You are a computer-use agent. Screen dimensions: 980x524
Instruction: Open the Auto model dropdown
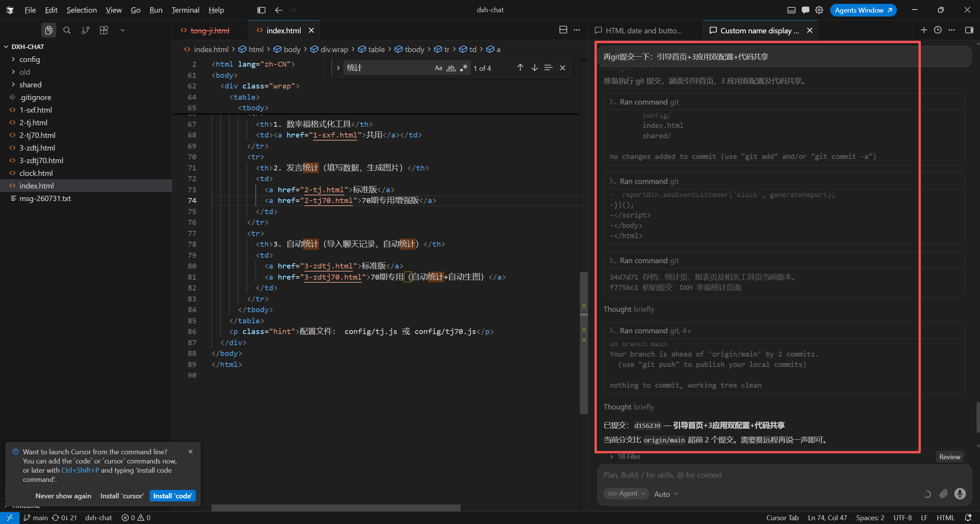(666, 494)
